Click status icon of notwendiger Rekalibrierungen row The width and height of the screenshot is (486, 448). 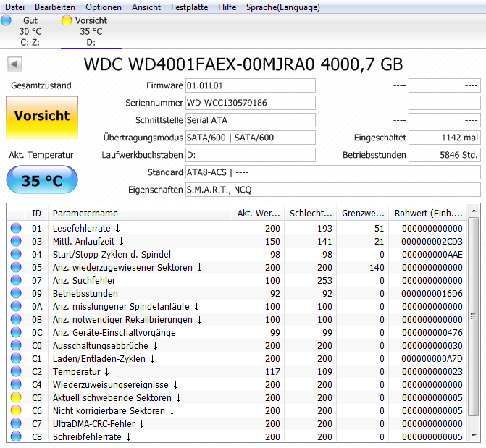point(16,319)
